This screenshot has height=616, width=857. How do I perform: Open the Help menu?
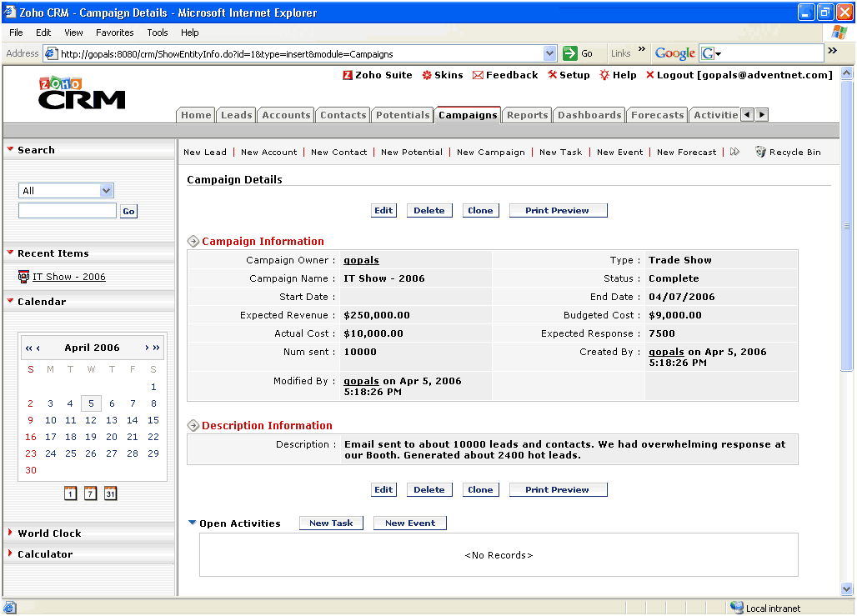[x=189, y=33]
